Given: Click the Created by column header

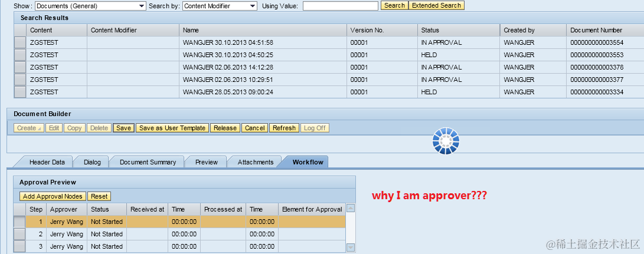Looking at the screenshot, I should point(533,30).
